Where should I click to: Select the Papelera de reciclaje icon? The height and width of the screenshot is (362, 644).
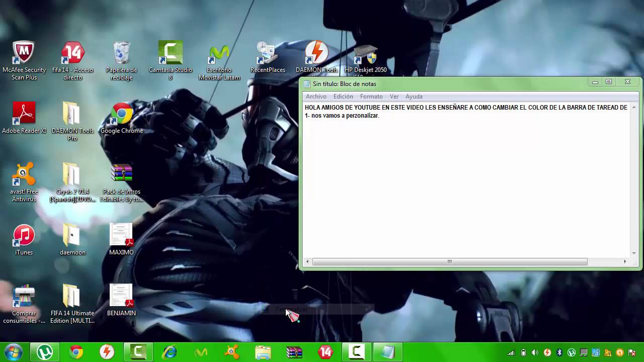click(x=121, y=61)
